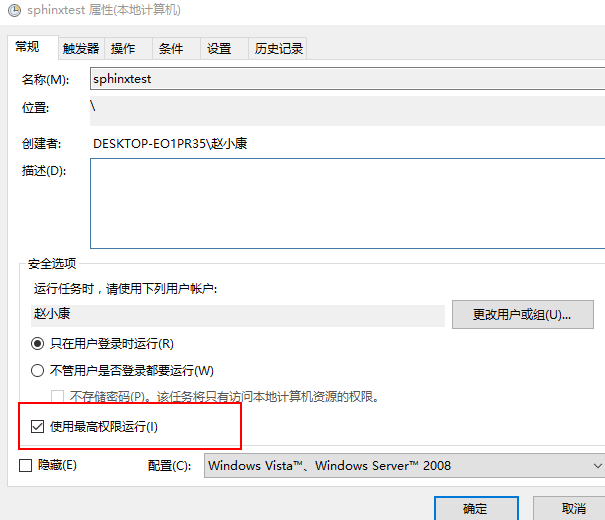Viewport: 605px width, 520px height.
Task: View the 历史记录 tab
Action: tap(277, 48)
